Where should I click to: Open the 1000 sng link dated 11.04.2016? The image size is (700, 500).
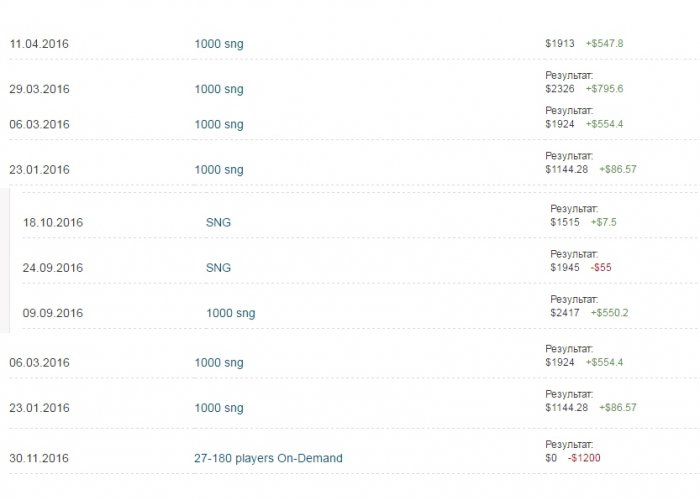(218, 44)
